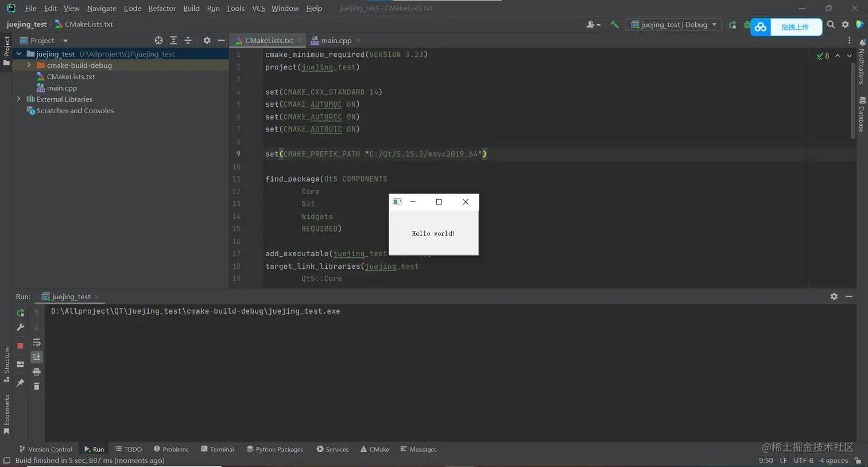The height and width of the screenshot is (467, 868).
Task: Open the VCS menu
Action: pos(258,8)
